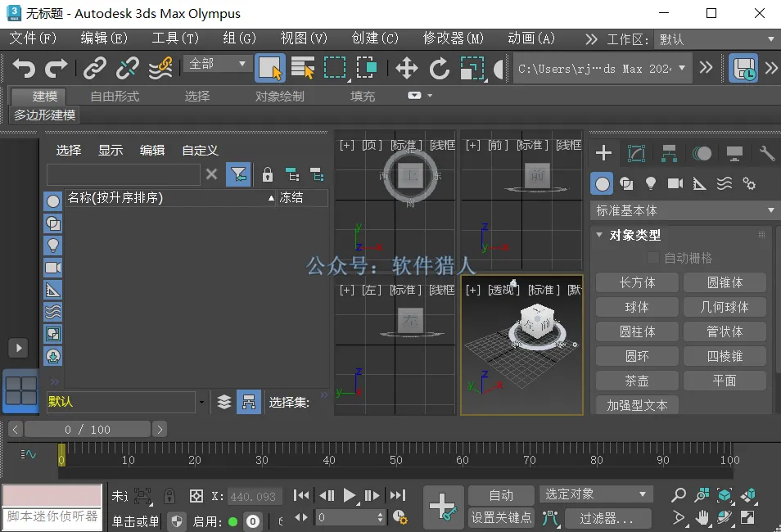Viewport: 781px width, 532px height.
Task: Switch to 自由形式 ribbon tab
Action: 115,96
